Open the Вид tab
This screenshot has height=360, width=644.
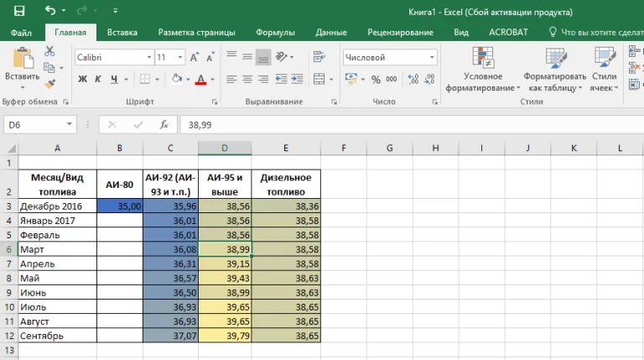pos(461,33)
